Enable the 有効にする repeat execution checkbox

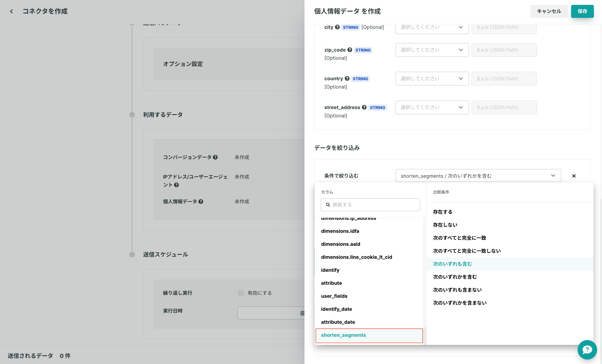pyautogui.click(x=241, y=293)
